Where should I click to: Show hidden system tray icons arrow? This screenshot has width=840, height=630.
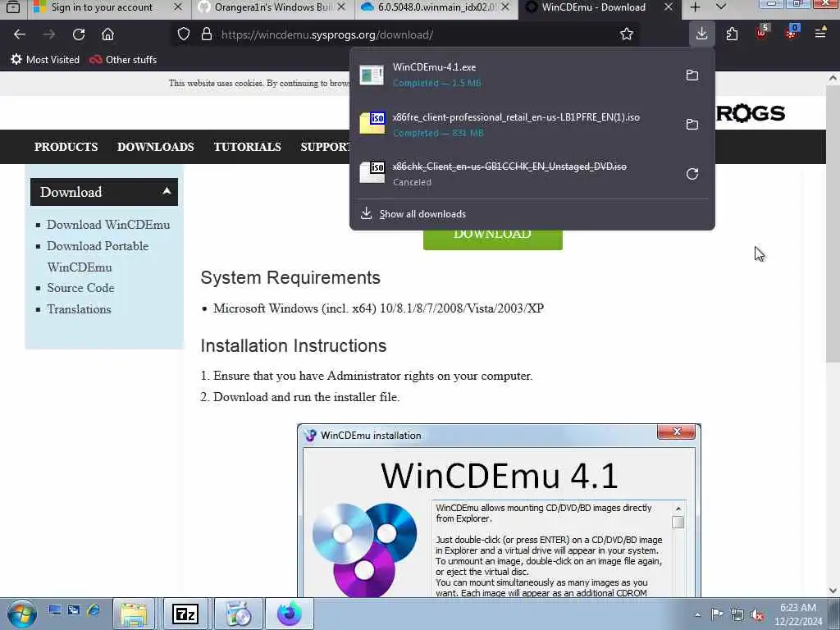pos(697,614)
